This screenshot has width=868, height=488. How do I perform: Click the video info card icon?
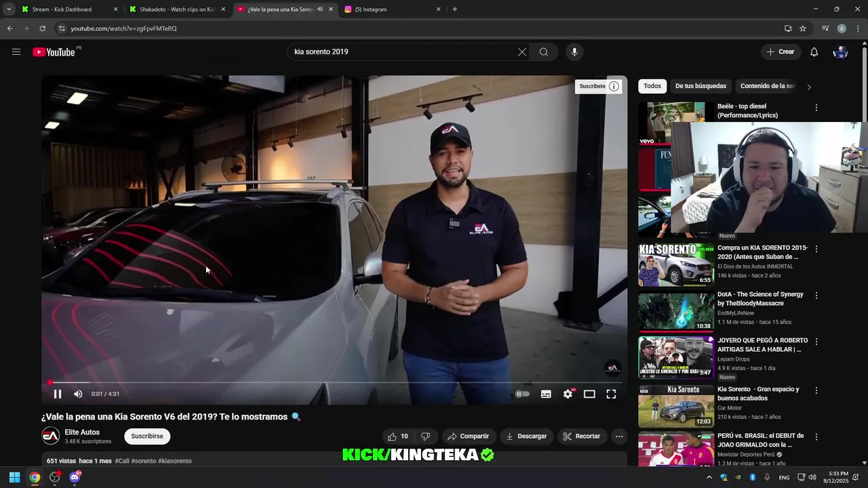614,86
